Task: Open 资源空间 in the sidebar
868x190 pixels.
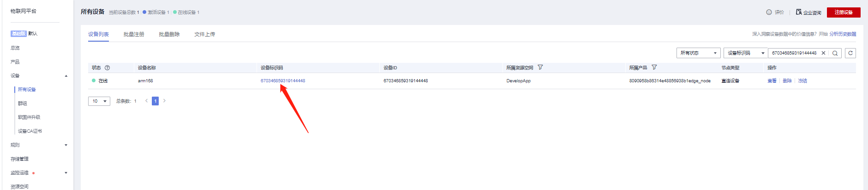Action: tap(19, 186)
